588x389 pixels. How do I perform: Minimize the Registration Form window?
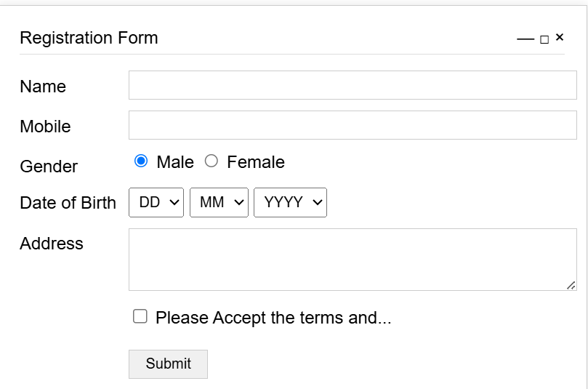point(525,39)
